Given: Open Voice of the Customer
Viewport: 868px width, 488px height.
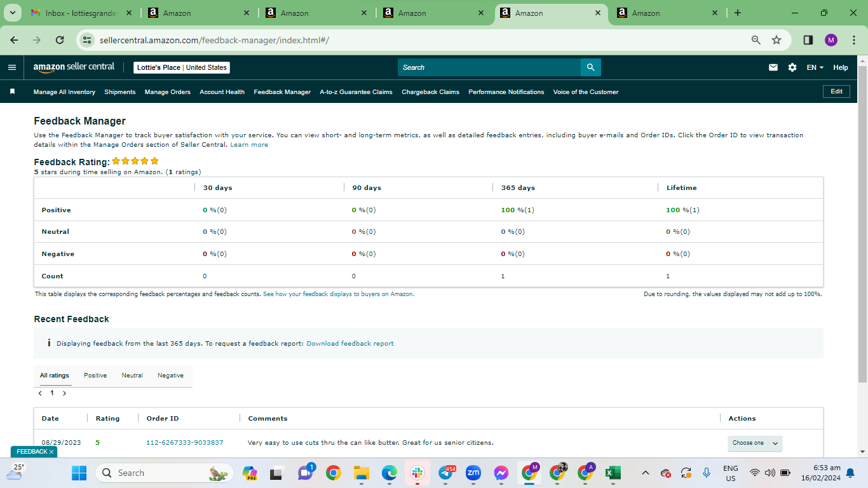Looking at the screenshot, I should tap(586, 92).
